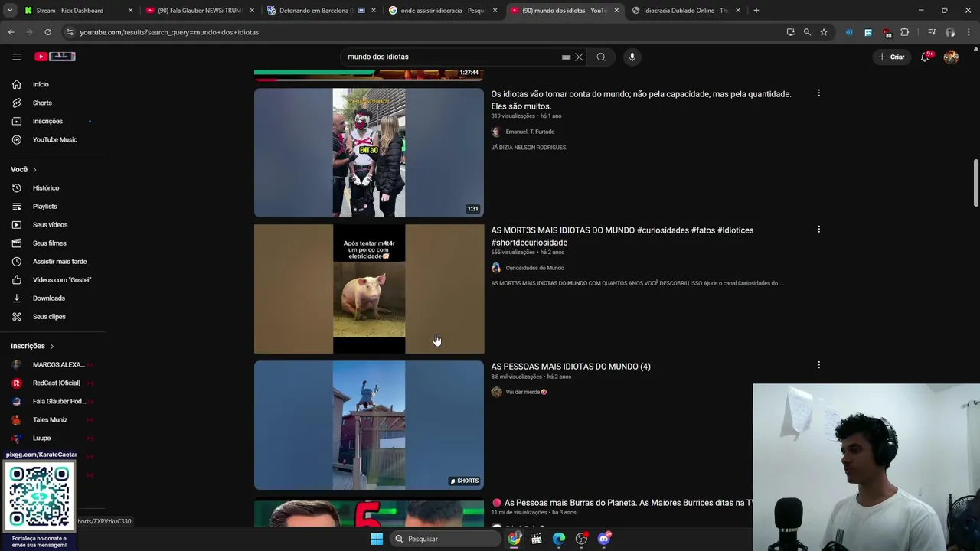980x551 pixels.
Task: Open Inscrições feed in the sidebar
Action: click(x=47, y=121)
